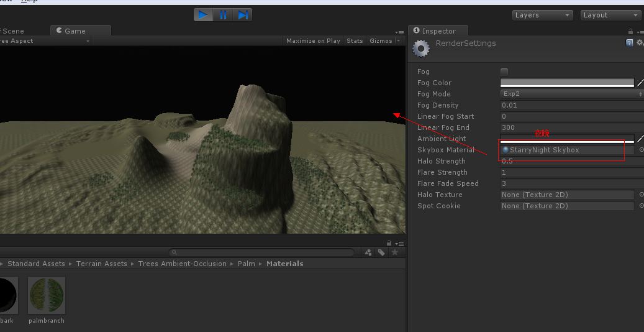Screen dimensions: 644x332
Task: Select the Inspector tab
Action: click(x=438, y=31)
